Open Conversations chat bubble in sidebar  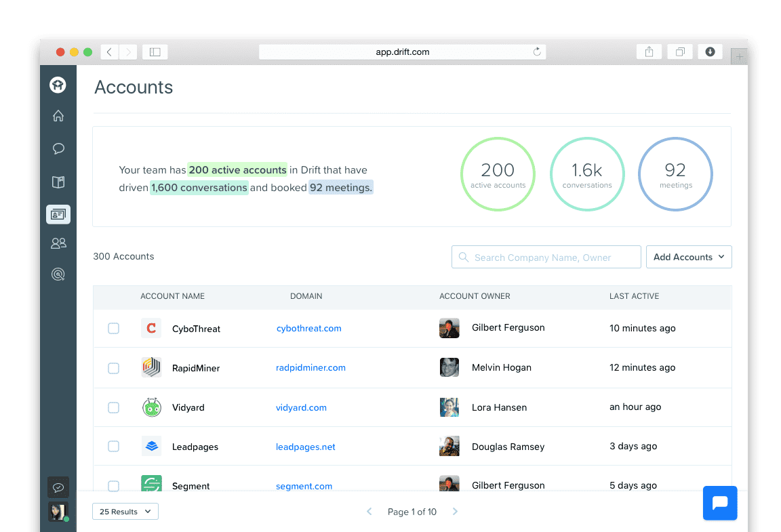(58, 149)
